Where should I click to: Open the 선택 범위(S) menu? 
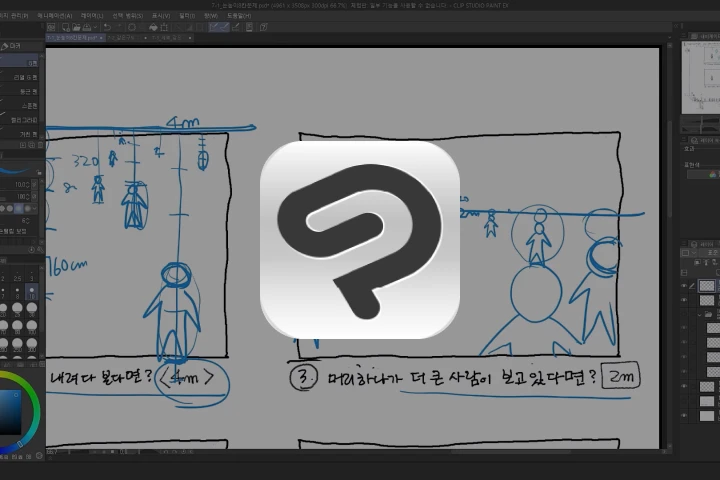point(128,16)
